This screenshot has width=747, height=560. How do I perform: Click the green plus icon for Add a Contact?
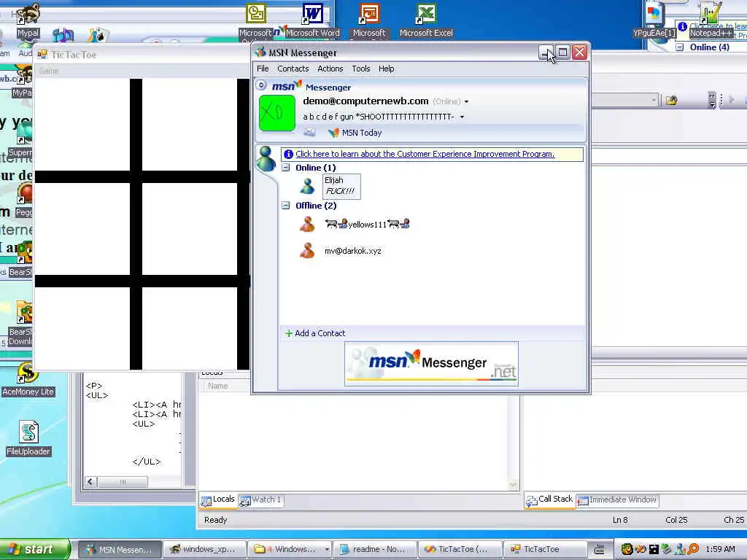(288, 333)
